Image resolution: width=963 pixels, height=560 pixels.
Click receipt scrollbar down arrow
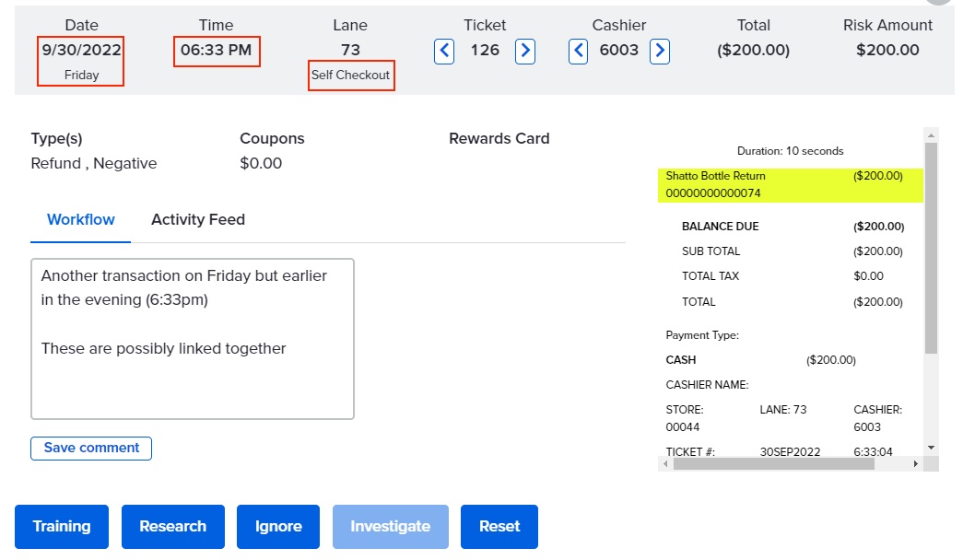point(931,447)
